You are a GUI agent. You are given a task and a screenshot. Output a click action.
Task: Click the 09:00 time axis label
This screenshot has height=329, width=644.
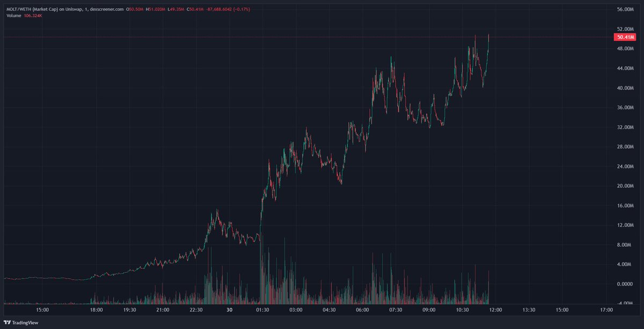coord(429,310)
